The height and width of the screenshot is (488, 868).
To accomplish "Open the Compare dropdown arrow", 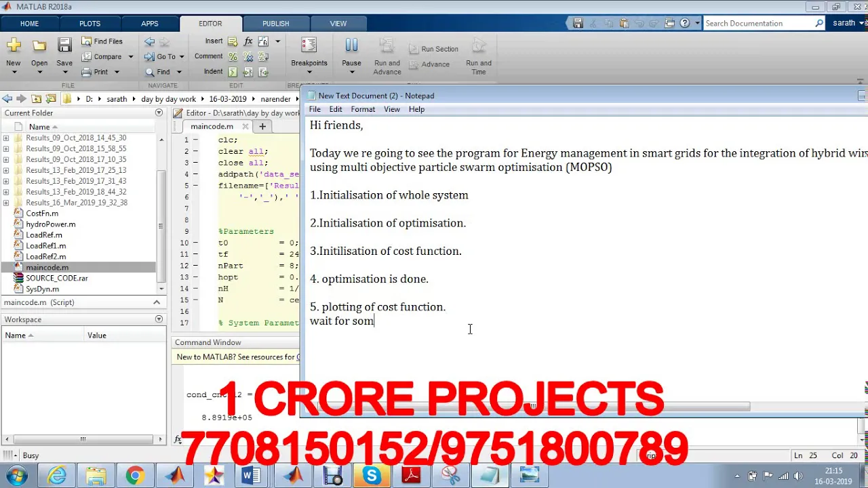I will click(x=131, y=57).
